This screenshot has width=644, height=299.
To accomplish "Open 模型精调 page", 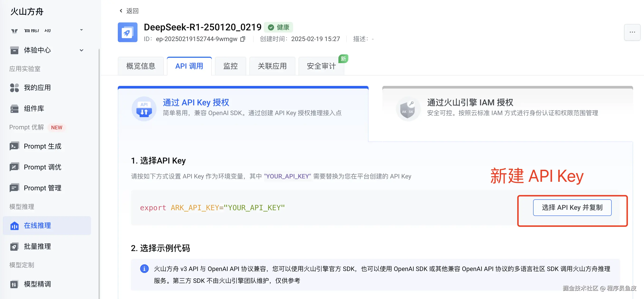I will click(x=37, y=284).
